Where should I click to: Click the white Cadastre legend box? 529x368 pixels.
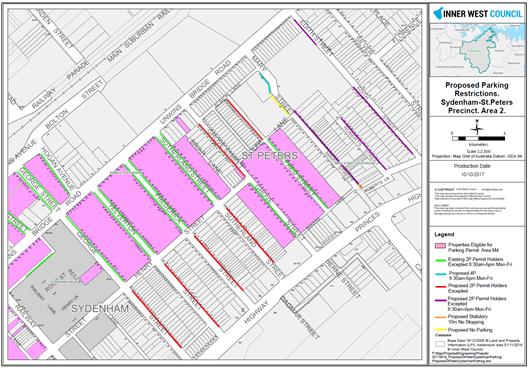click(x=440, y=344)
